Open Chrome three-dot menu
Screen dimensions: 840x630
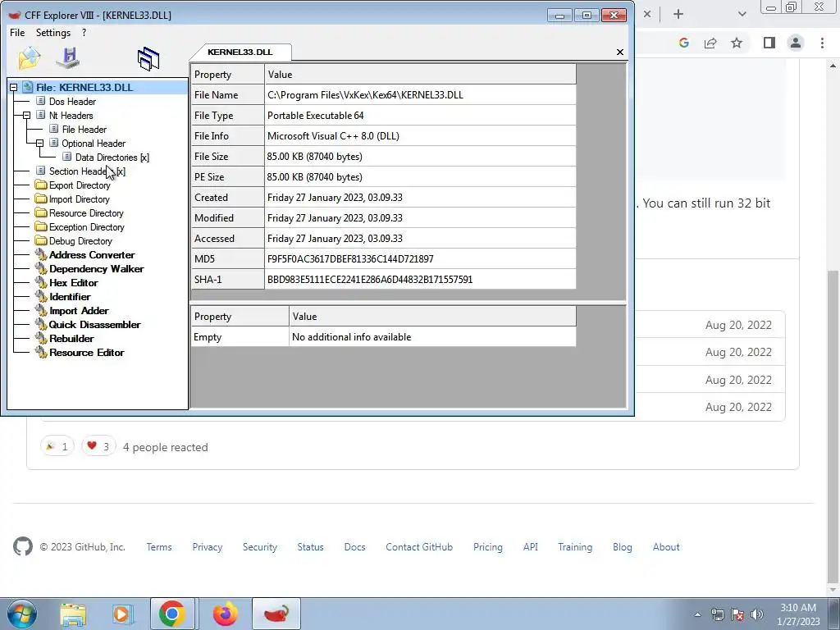click(822, 43)
